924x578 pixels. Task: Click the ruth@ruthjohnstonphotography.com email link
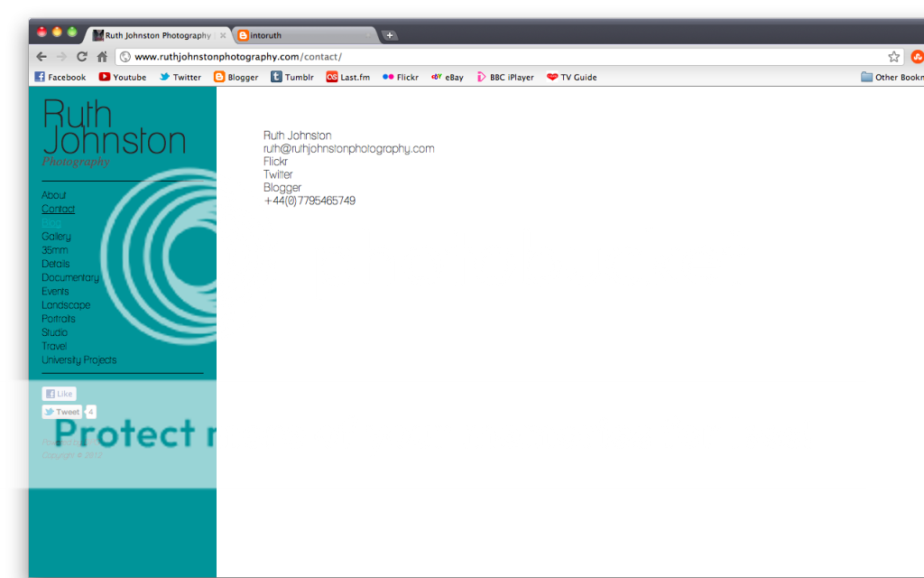tap(349, 149)
